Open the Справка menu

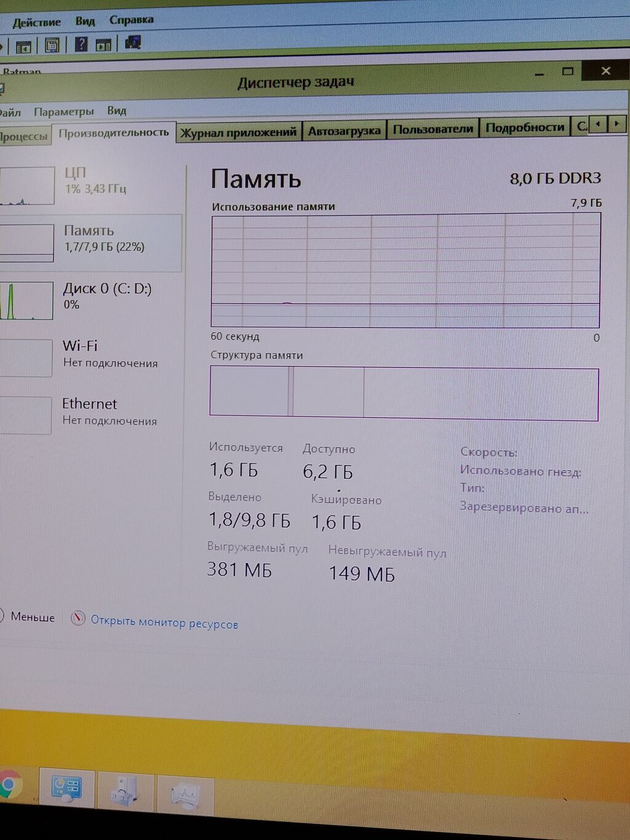(x=131, y=20)
